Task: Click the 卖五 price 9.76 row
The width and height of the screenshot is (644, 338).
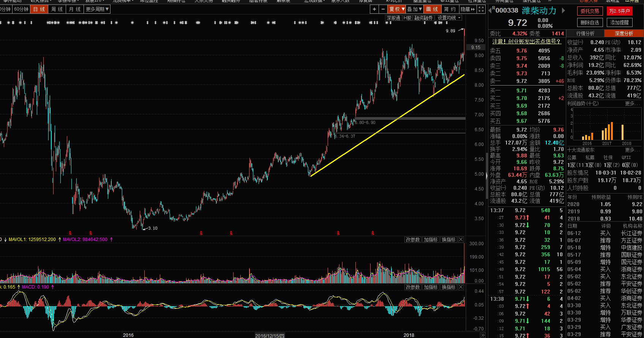Action: 527,51
